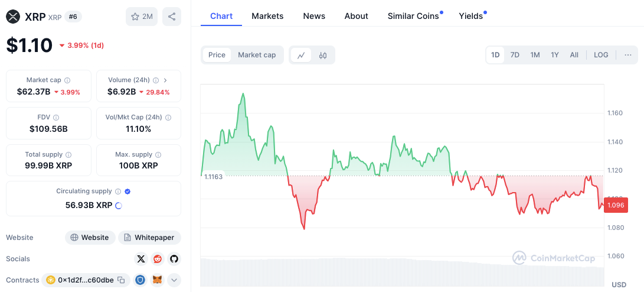
Task: Add XRP to watchlist with star
Action: point(142,17)
